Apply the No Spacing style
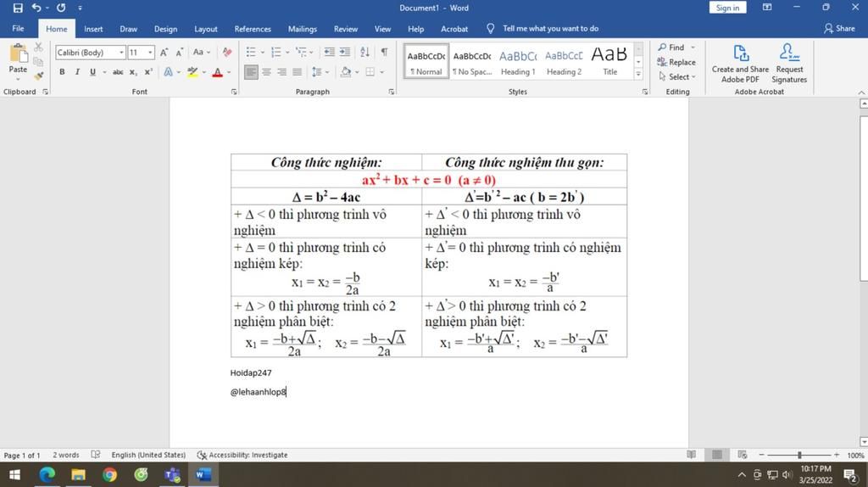This screenshot has width=868, height=487. (x=471, y=62)
